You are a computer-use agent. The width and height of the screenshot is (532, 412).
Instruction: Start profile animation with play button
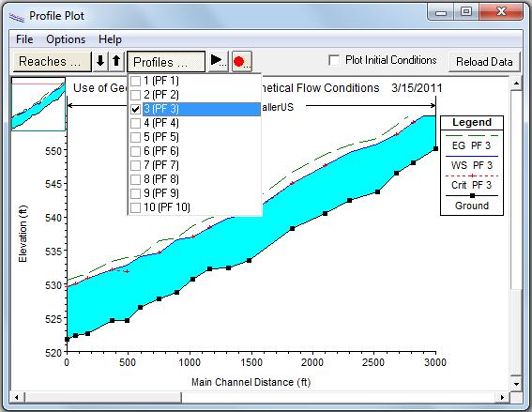(219, 61)
